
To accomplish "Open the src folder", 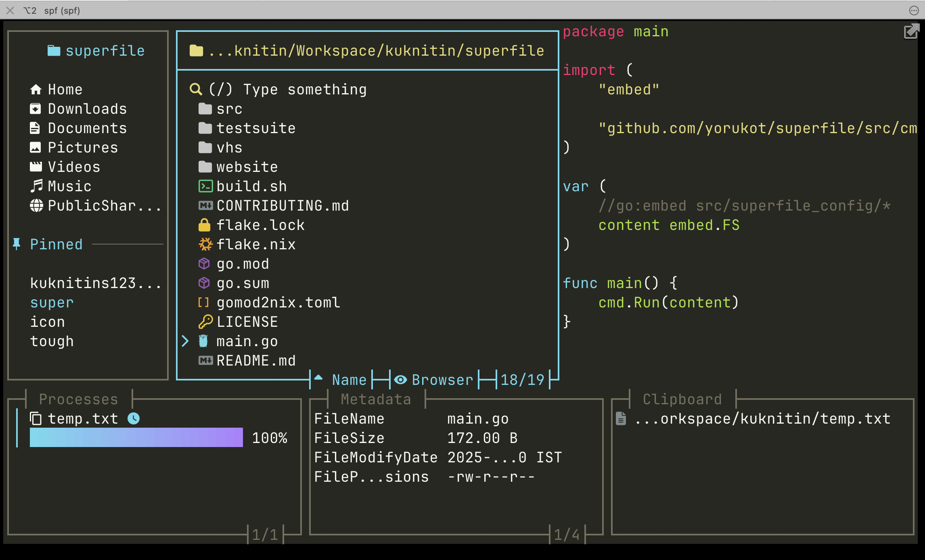I will (229, 109).
